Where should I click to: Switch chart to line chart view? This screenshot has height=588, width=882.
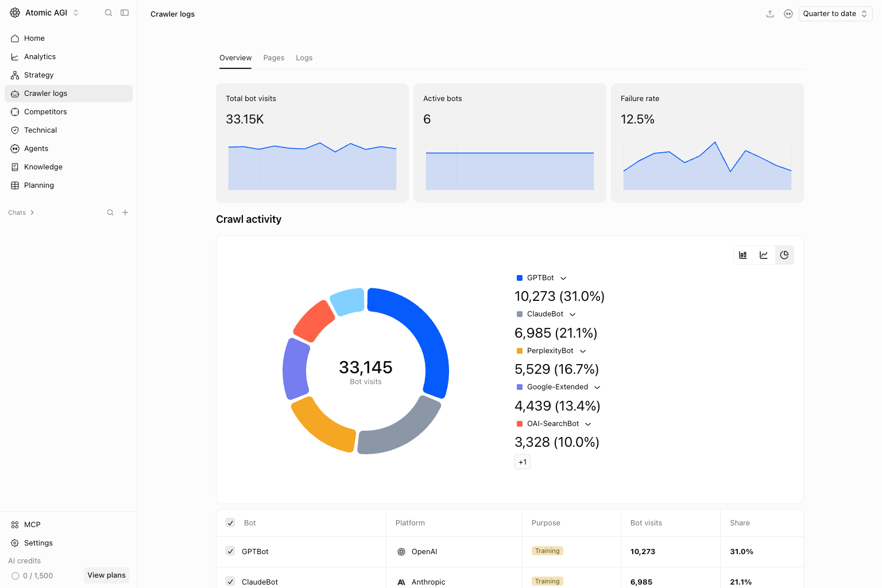(764, 255)
